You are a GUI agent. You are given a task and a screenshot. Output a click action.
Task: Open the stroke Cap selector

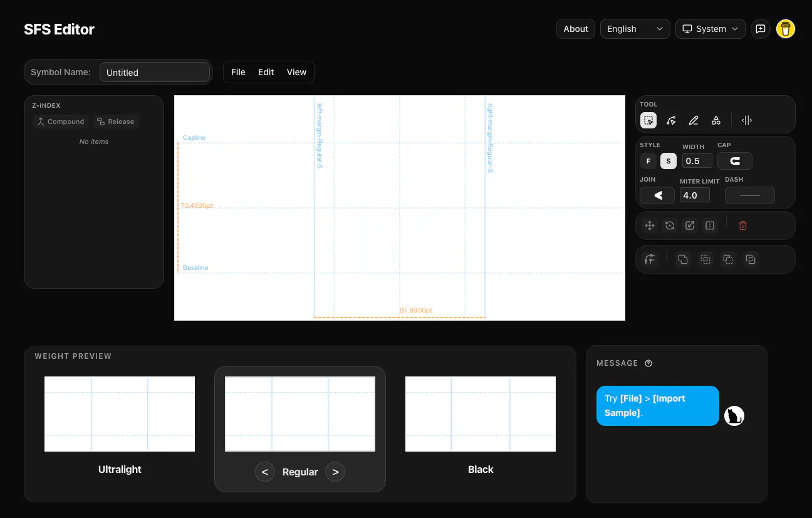coord(735,161)
